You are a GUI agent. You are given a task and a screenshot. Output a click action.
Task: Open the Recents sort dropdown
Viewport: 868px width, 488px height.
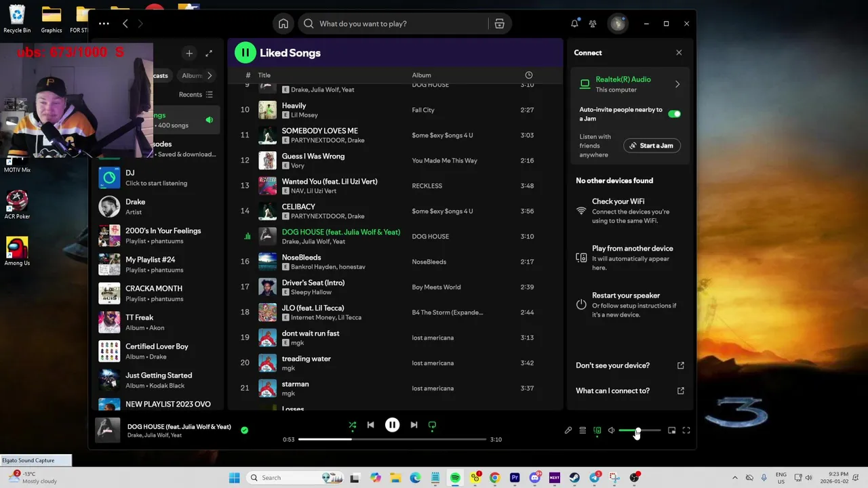196,95
